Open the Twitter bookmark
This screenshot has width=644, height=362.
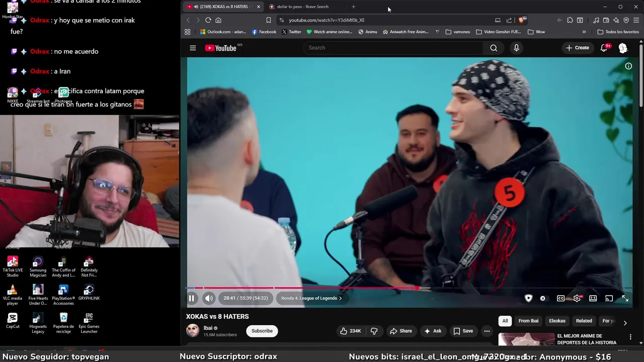click(291, 32)
